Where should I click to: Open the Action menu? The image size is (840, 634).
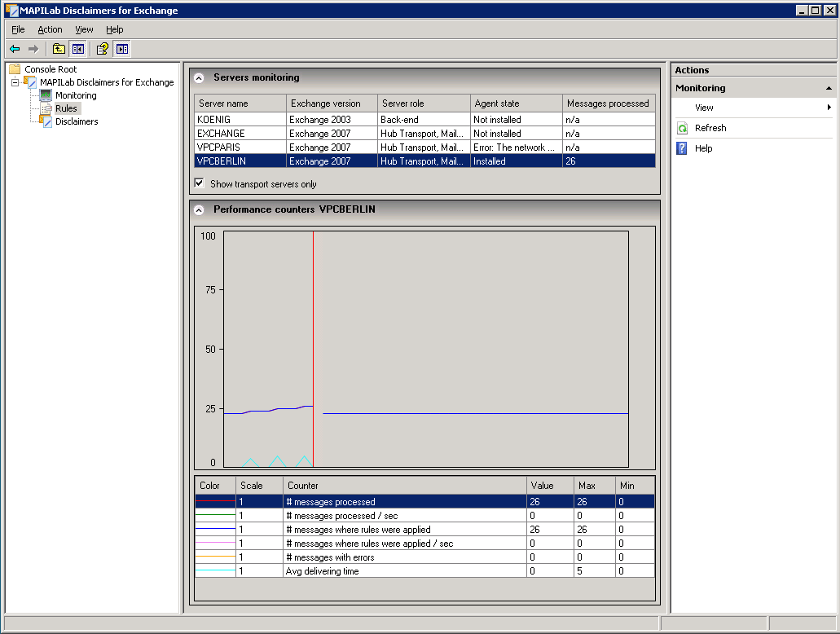coord(50,29)
